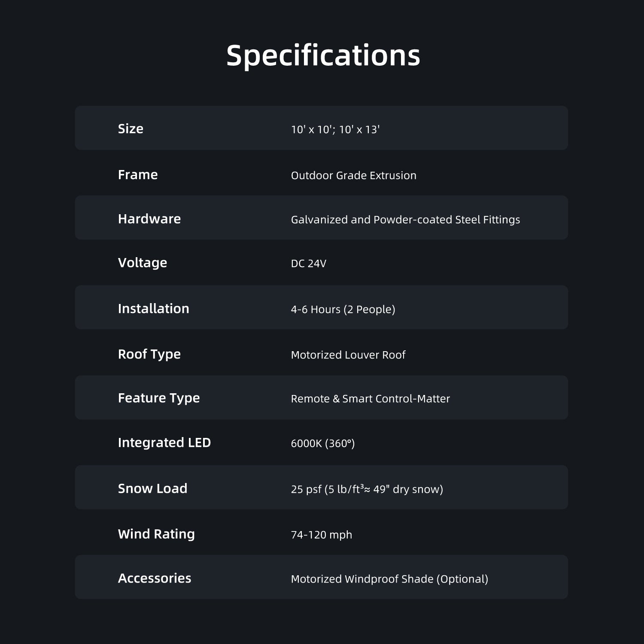Image resolution: width=644 pixels, height=644 pixels.
Task: Select Galvanized and Powder-coated Steel Fittings text
Action: (405, 220)
